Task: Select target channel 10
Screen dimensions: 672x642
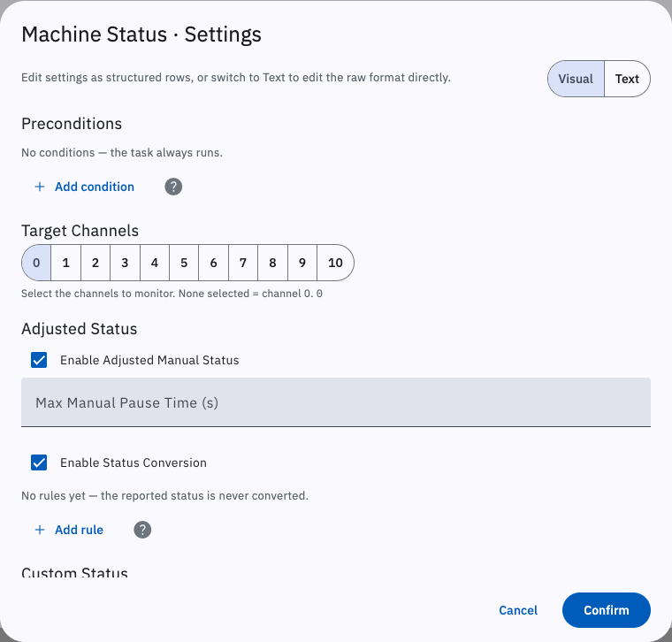Action: (x=335, y=263)
